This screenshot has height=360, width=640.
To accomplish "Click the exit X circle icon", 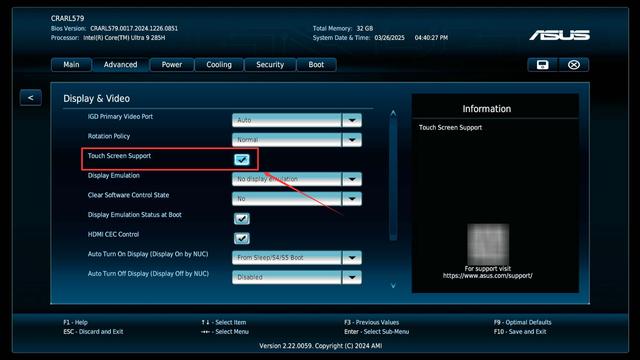I will click(x=573, y=65).
